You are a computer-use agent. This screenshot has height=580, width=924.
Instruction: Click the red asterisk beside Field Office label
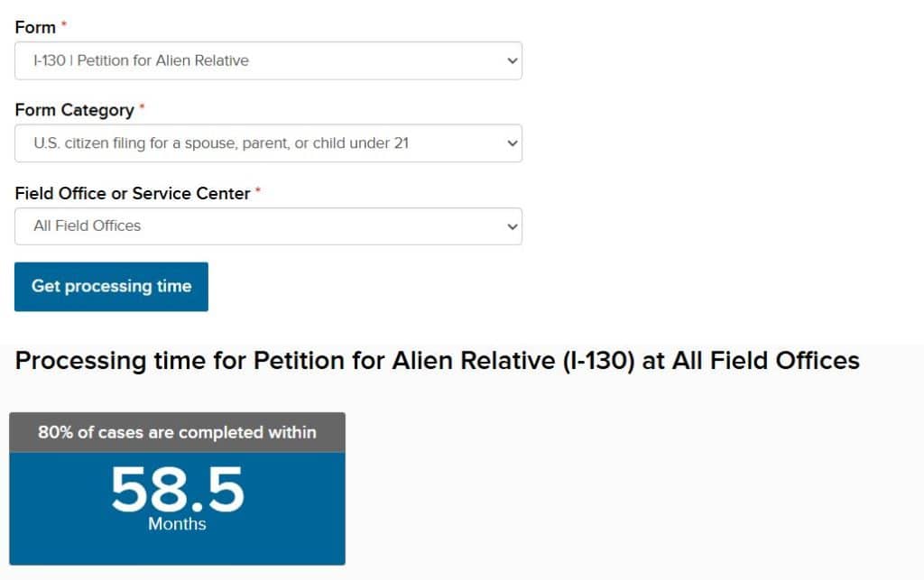tap(258, 191)
